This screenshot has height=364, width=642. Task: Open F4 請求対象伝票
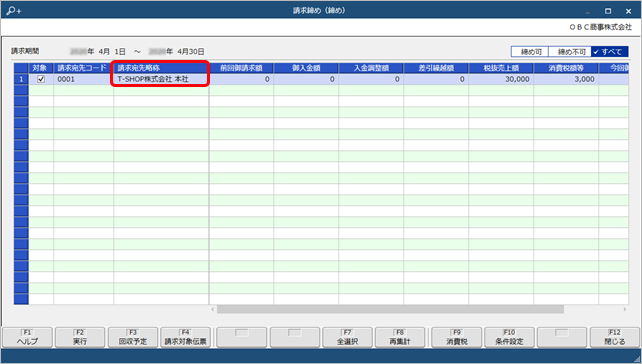185,337
